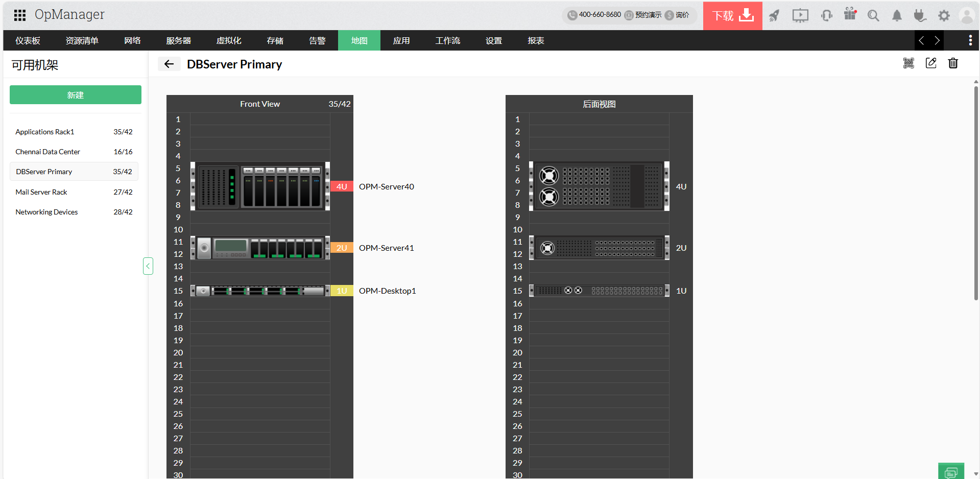
Task: Click the OPM-Server40 device label
Action: point(387,186)
